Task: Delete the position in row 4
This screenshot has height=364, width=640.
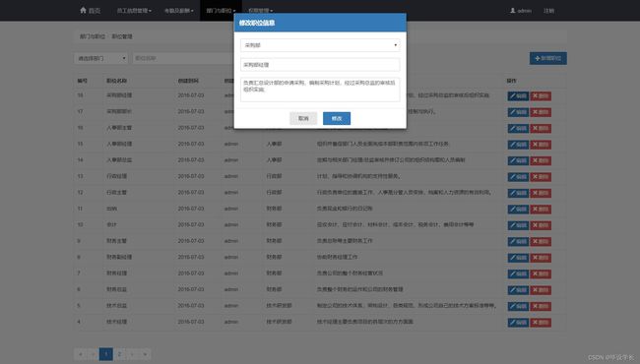Action: 541,323
